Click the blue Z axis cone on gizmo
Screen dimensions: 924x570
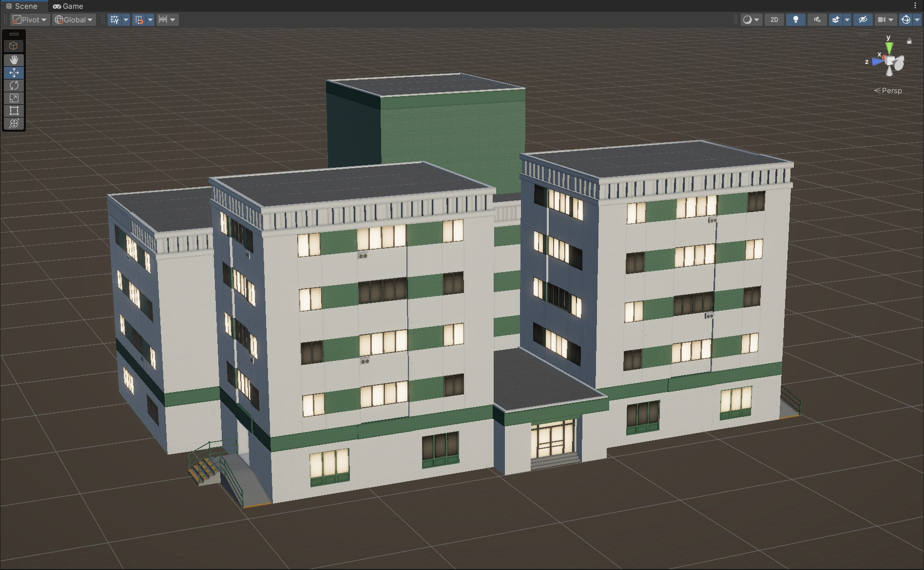pyautogui.click(x=877, y=61)
